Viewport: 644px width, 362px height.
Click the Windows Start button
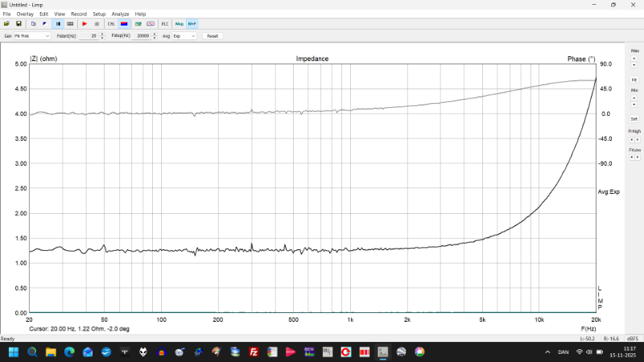click(x=14, y=352)
